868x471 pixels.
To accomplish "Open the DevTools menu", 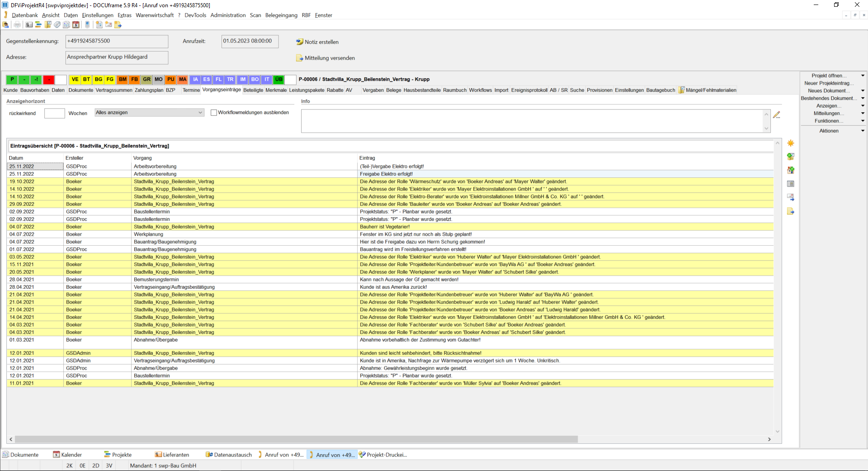I will 195,15.
